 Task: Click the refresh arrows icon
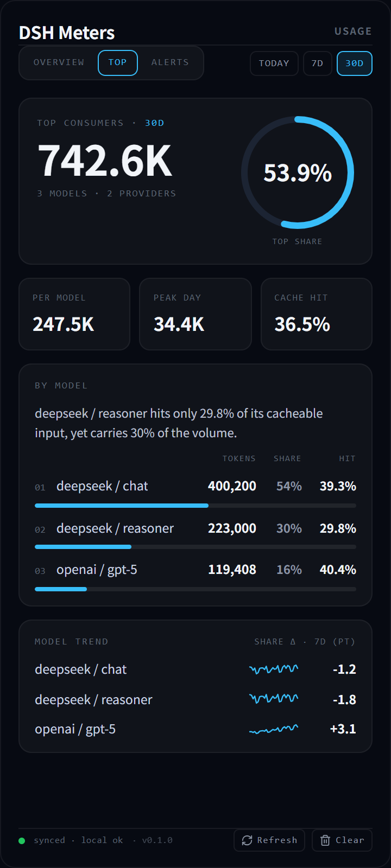point(247,840)
